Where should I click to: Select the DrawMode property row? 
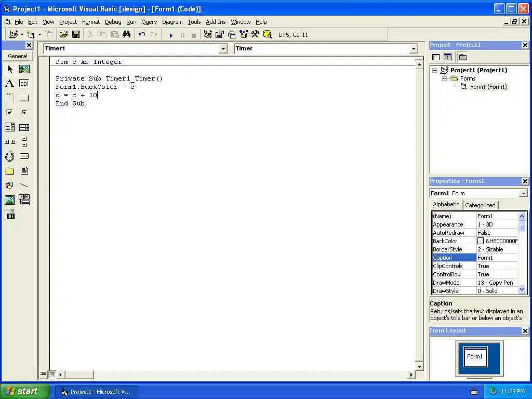[x=475, y=283]
